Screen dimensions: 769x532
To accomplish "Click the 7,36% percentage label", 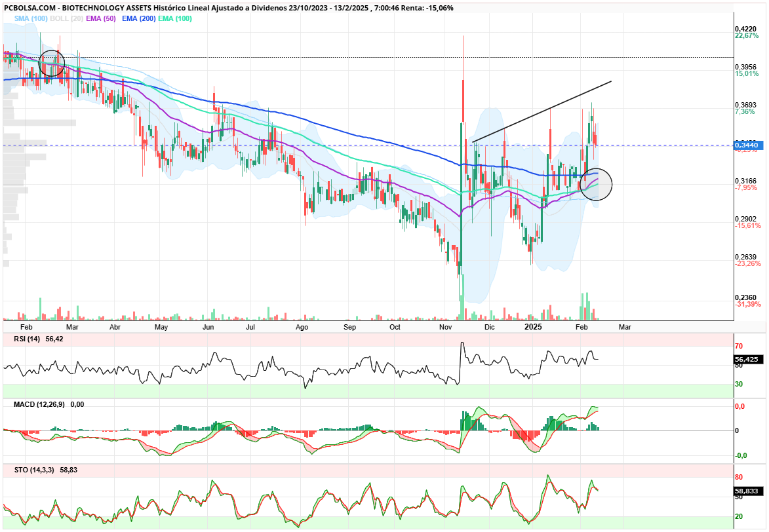I will tap(745, 112).
